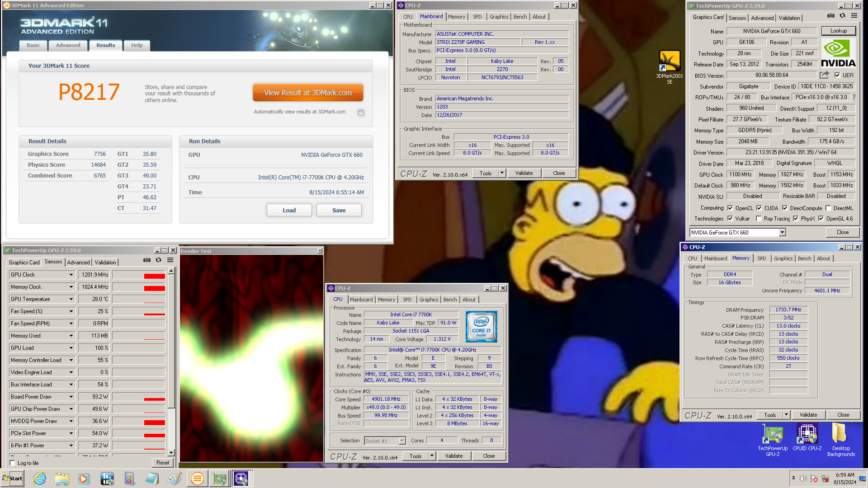Open hamburger menu in the GPU-Z Sensors window

tap(170, 260)
